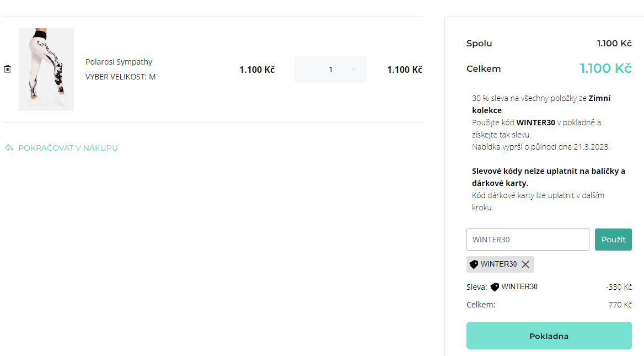
Task: Delete Polarosi Sympathy with the trash icon
Action: 7,69
